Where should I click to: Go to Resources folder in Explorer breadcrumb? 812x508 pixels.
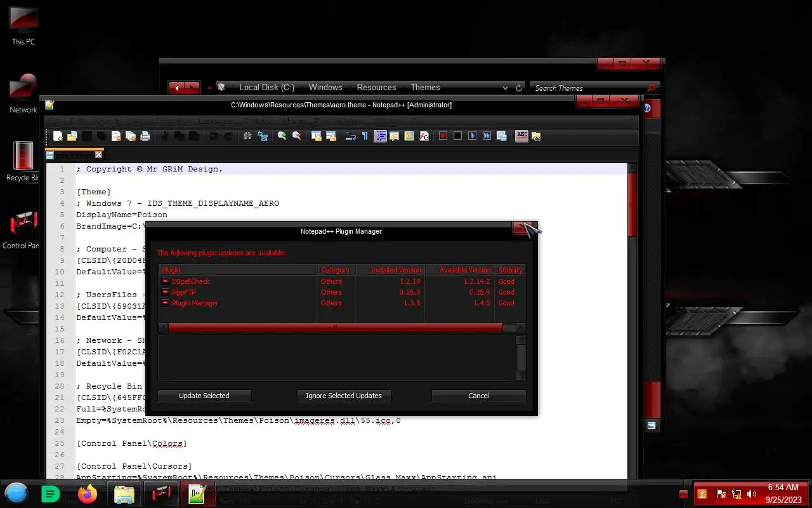click(376, 88)
